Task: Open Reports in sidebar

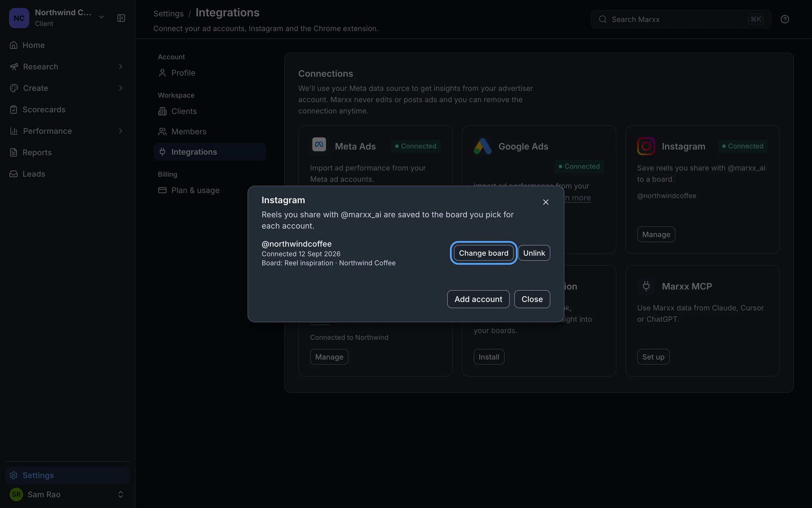Action: click(x=67, y=152)
